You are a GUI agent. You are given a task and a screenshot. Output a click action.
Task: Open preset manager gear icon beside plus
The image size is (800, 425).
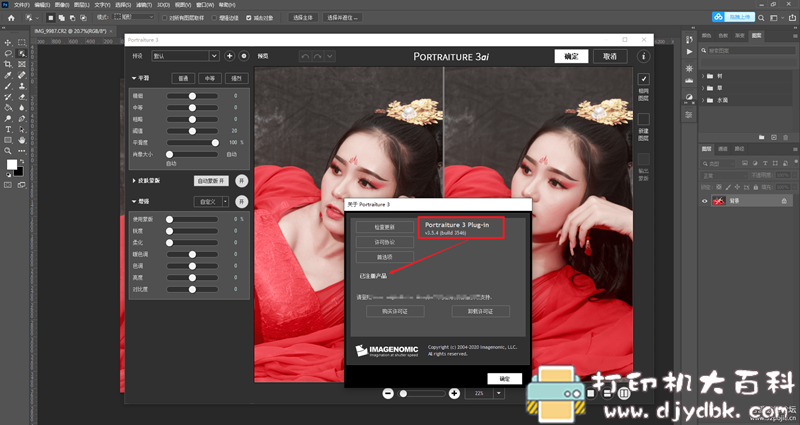244,56
